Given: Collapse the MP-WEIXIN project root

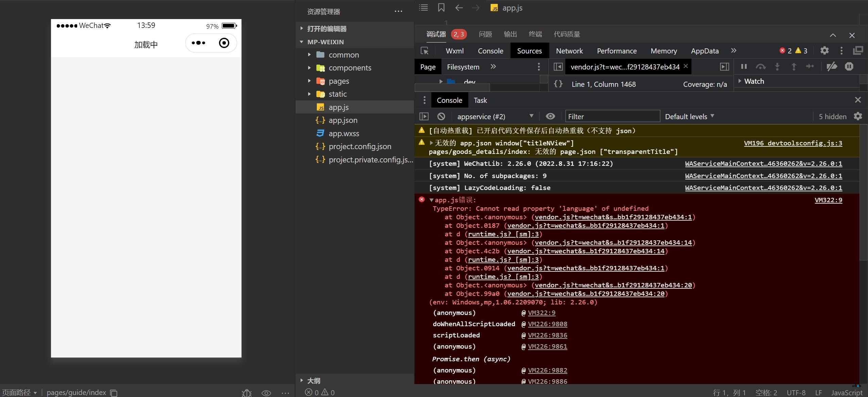Looking at the screenshot, I should coord(302,42).
